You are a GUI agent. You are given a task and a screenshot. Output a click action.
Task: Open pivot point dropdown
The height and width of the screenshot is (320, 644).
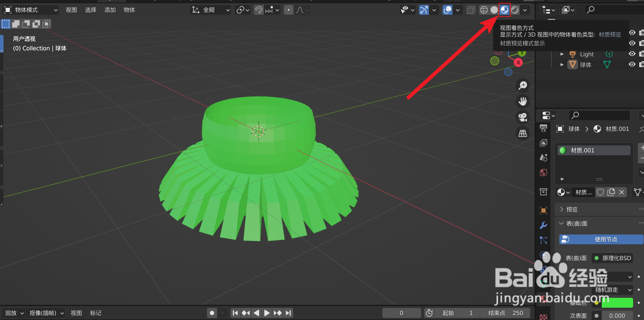click(x=243, y=10)
